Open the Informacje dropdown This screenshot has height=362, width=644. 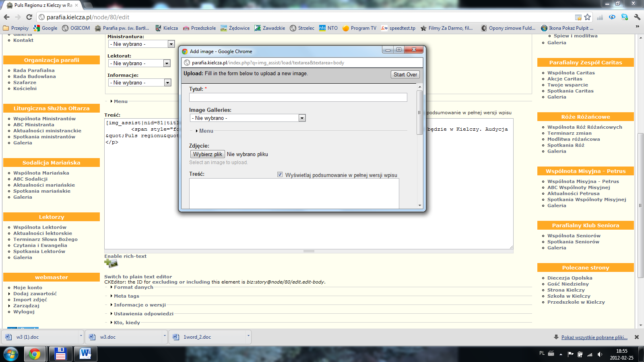[140, 82]
